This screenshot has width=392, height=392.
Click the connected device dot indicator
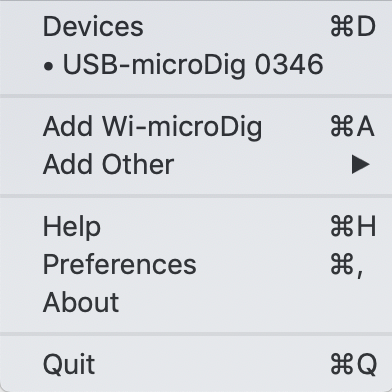pos(49,67)
